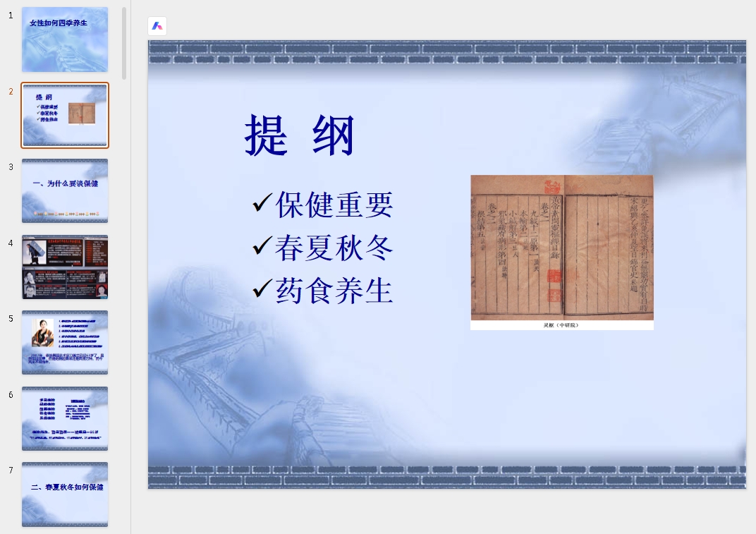The width and height of the screenshot is (756, 534).
Task: Open slide 5 thumbnail showing a woman's portrait
Action: click(65, 342)
